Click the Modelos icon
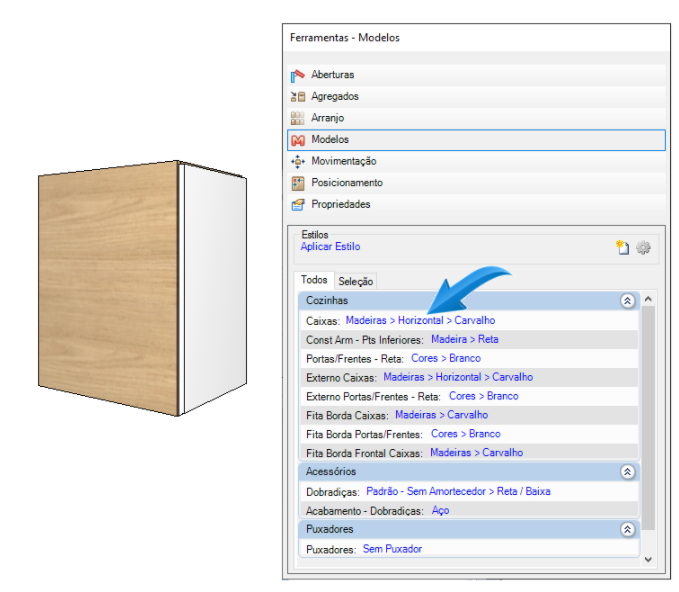Image resolution: width=679 pixels, height=592 pixels. [297, 140]
